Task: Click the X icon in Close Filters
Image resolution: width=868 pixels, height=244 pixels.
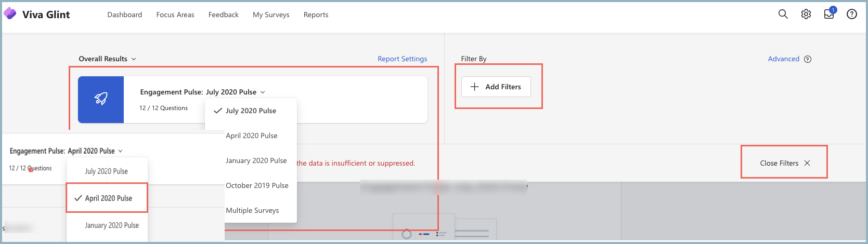Action: pyautogui.click(x=807, y=163)
